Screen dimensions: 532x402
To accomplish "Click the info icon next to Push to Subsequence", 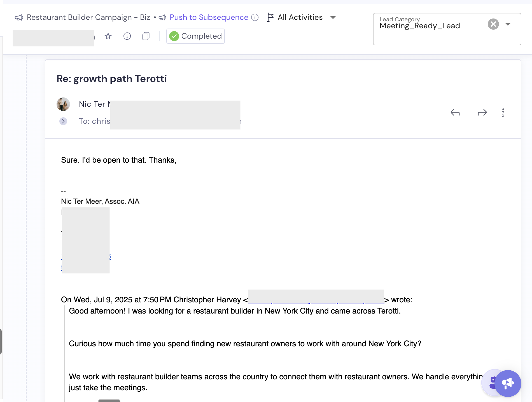I will (255, 17).
